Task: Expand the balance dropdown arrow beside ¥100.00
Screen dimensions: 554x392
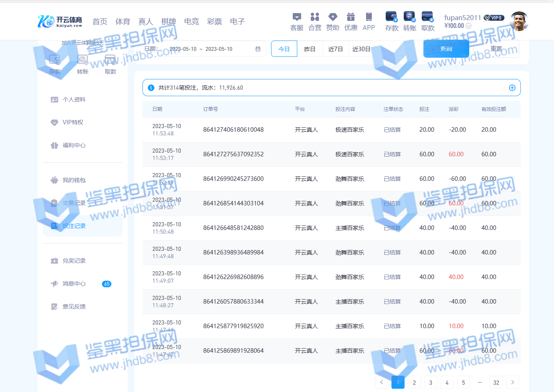Action: (469, 26)
